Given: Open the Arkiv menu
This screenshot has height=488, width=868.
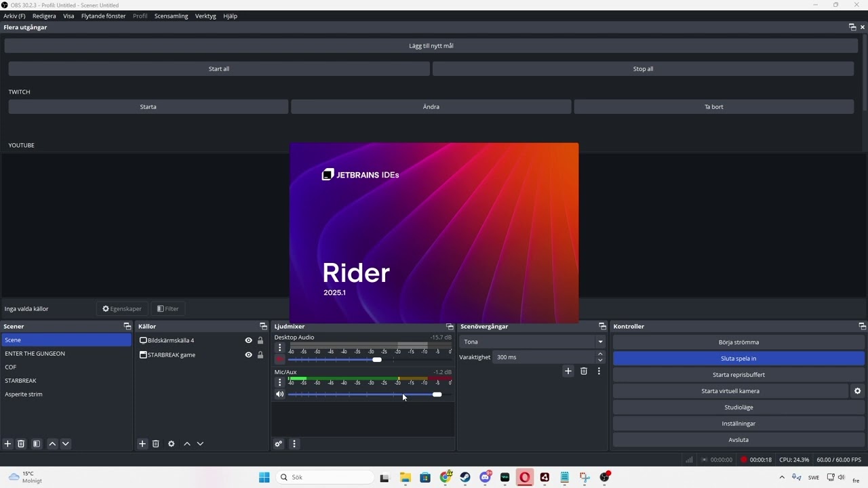Looking at the screenshot, I should pos(14,16).
